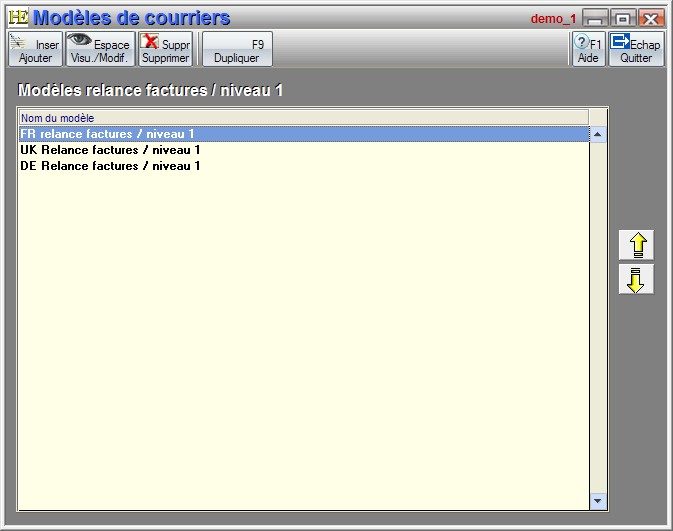Click the HE application icon in title bar
Screen dimensions: 673x531
coord(18,17)
